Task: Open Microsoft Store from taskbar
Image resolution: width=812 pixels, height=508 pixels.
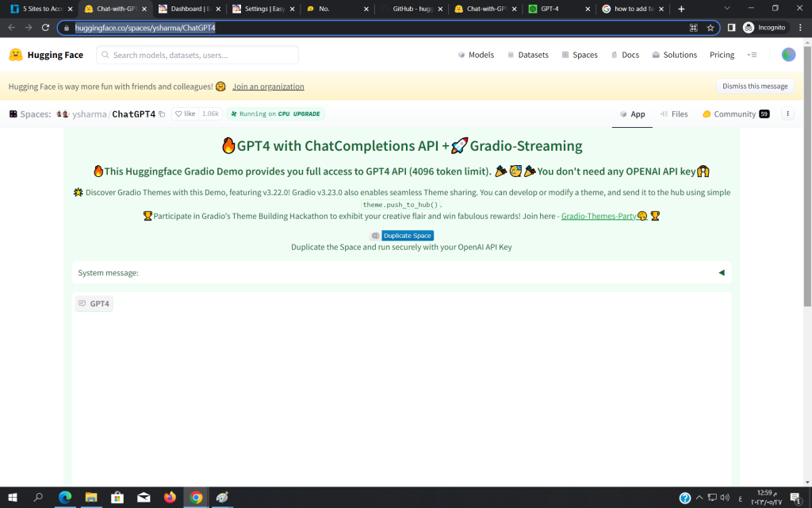Action: 117,498
